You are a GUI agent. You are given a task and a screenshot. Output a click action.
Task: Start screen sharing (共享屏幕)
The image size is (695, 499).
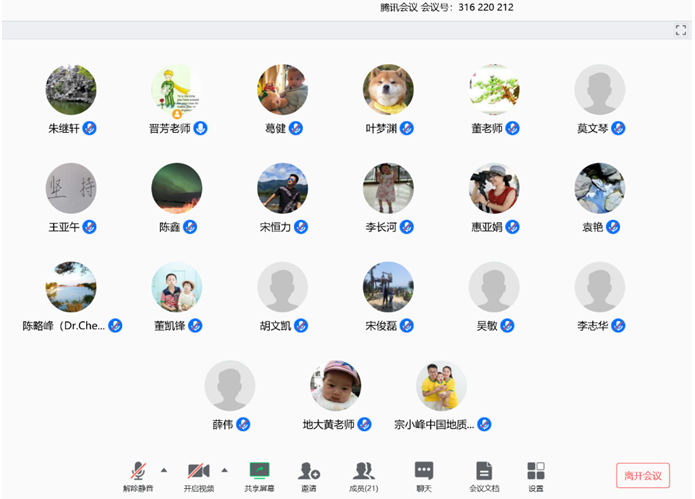259,472
